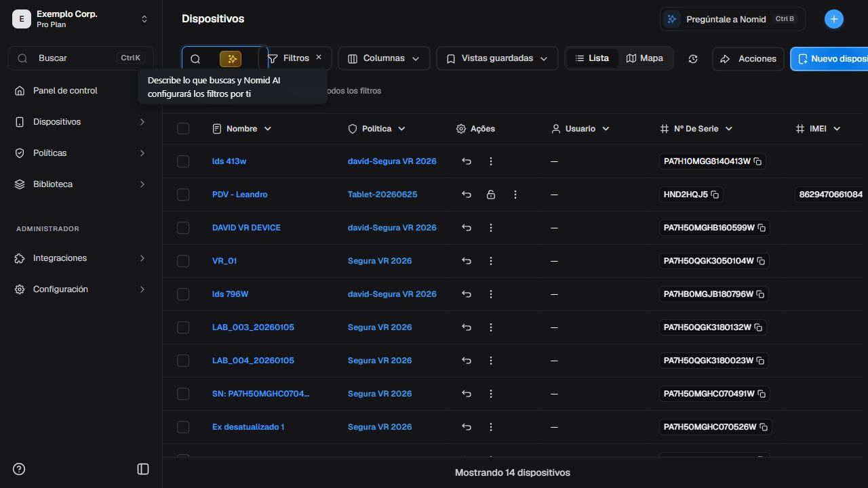The height and width of the screenshot is (488, 868).
Task: Toggle the select-all checkbox in table header
Action: [183, 129]
